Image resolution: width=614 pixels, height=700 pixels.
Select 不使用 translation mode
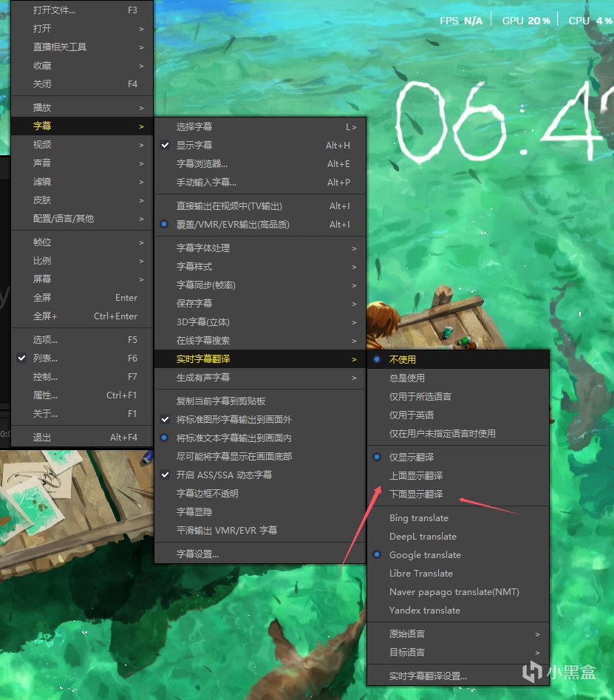click(458, 359)
